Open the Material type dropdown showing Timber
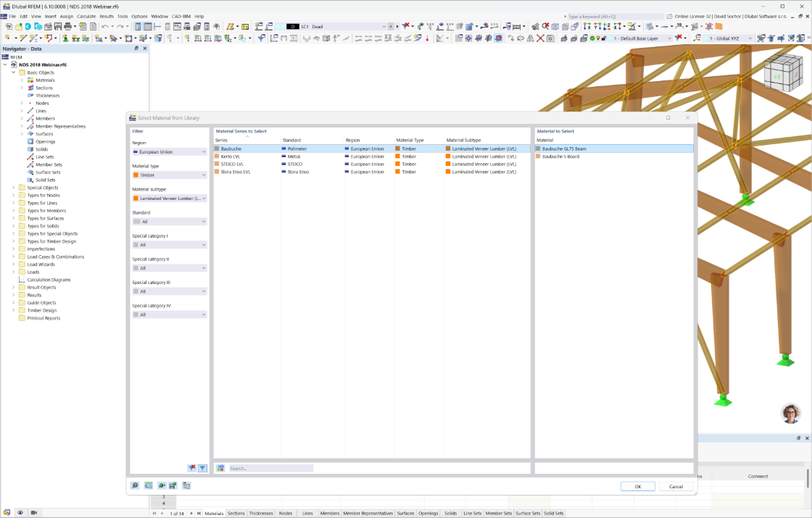The image size is (812, 518). 170,175
